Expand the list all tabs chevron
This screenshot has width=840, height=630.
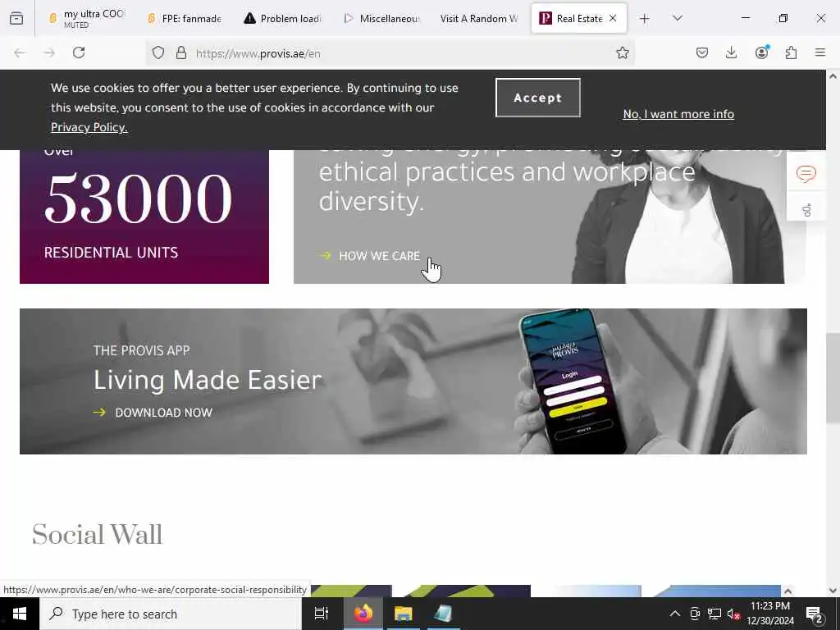(x=677, y=18)
